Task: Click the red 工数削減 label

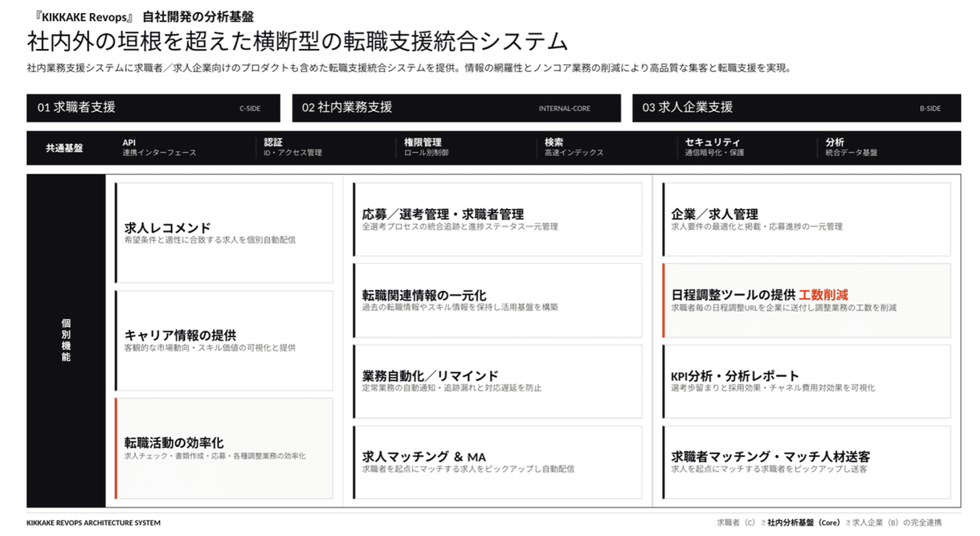Action: [x=823, y=296]
